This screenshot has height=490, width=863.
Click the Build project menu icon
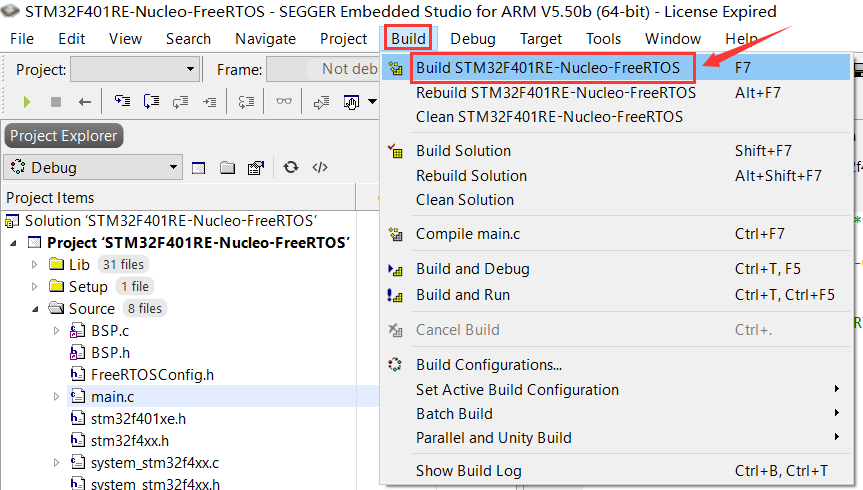click(x=396, y=68)
